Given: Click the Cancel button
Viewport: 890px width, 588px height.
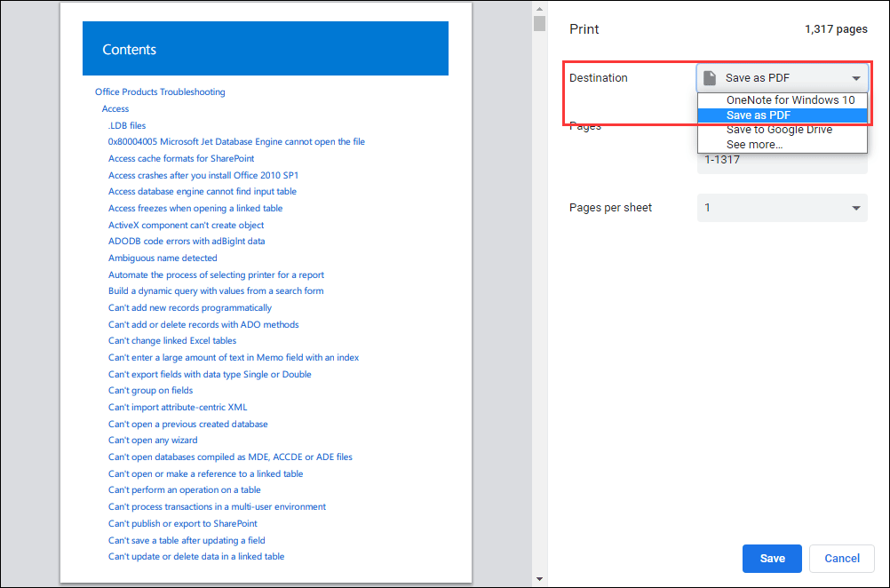Looking at the screenshot, I should point(841,559).
